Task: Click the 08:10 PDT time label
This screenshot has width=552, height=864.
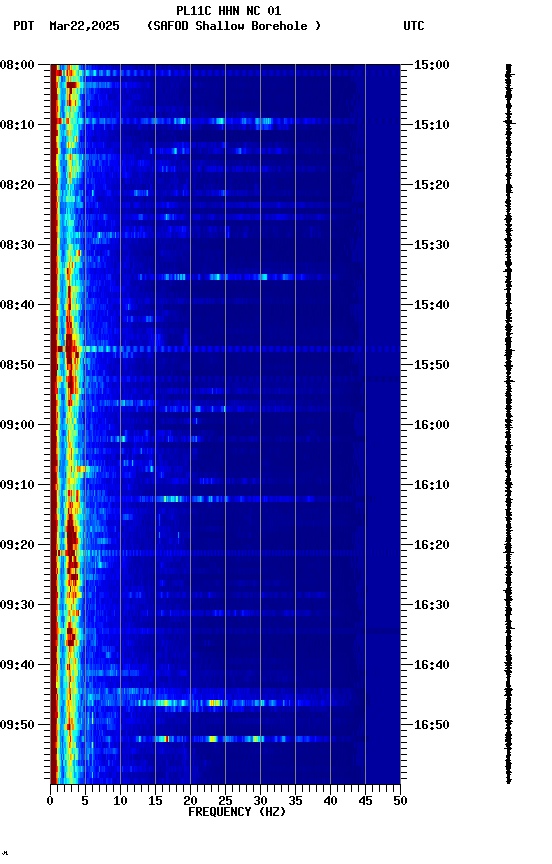Action: 17,125
